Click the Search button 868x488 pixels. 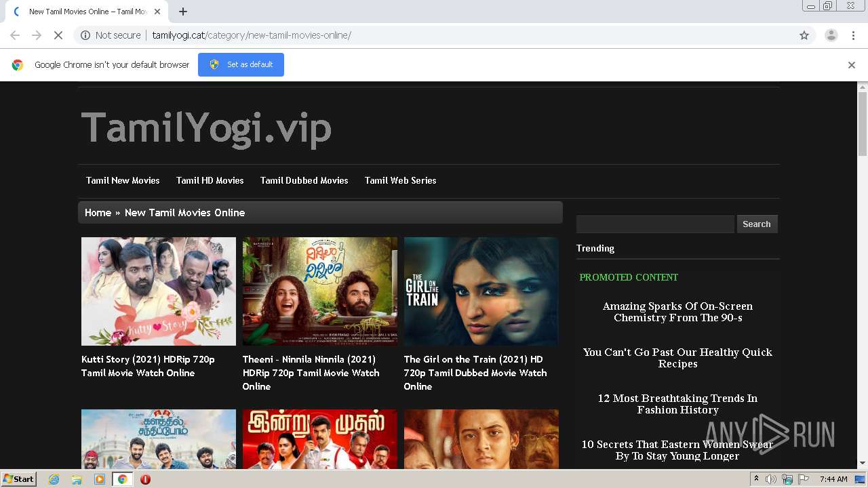757,224
